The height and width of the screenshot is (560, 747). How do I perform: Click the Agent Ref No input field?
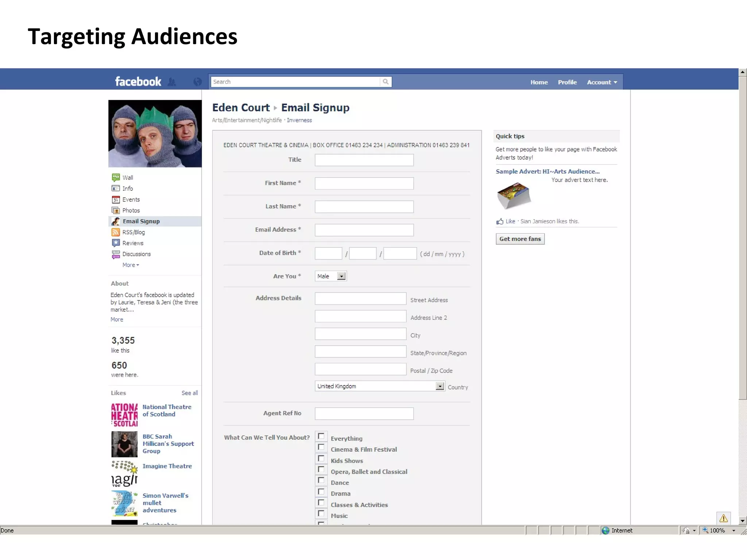click(x=364, y=414)
